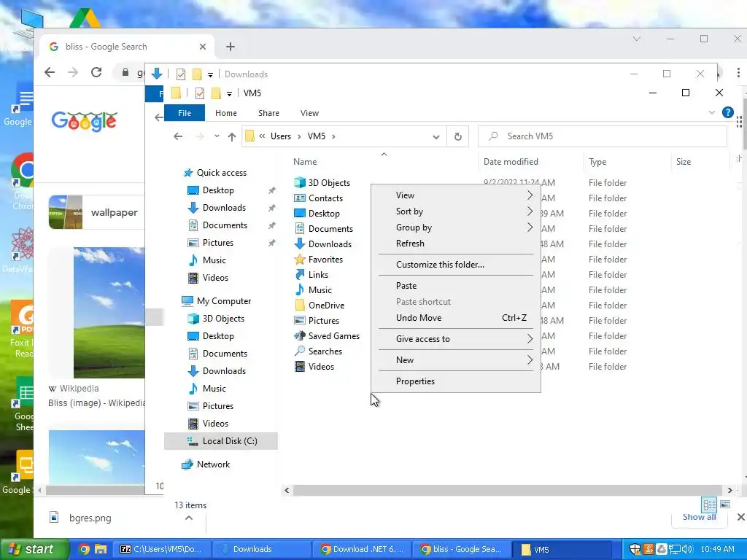
Task: Open the recent locations dropdown arrow
Action: click(x=217, y=136)
